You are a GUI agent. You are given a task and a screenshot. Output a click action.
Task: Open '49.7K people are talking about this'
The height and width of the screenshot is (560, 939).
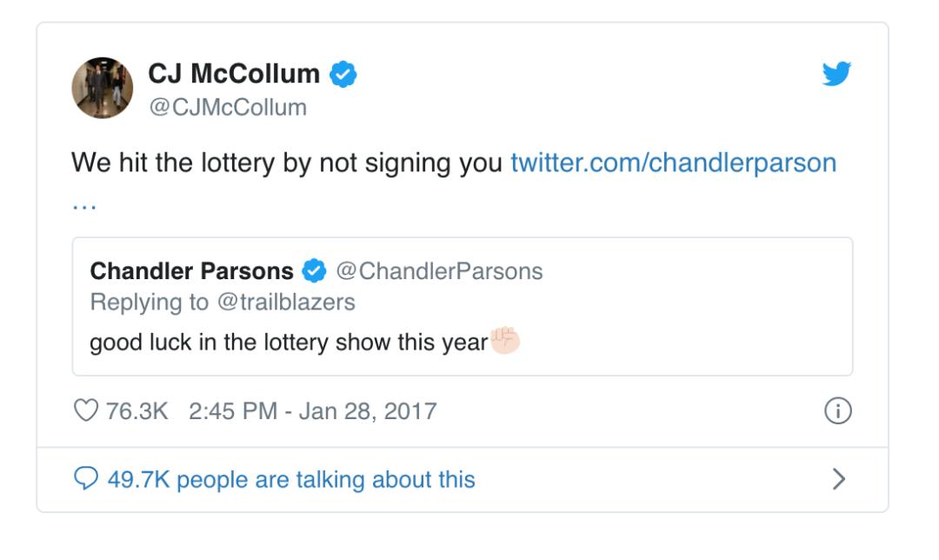tap(291, 480)
